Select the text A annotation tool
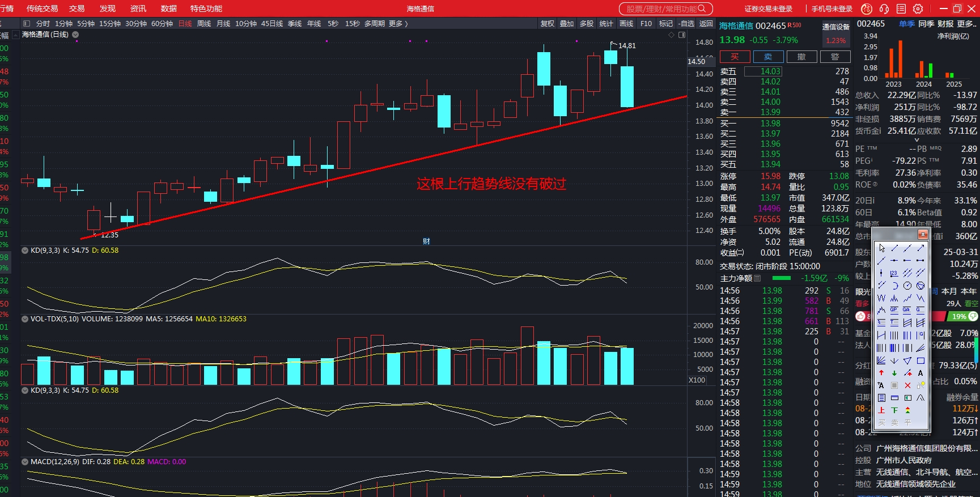 [x=920, y=373]
